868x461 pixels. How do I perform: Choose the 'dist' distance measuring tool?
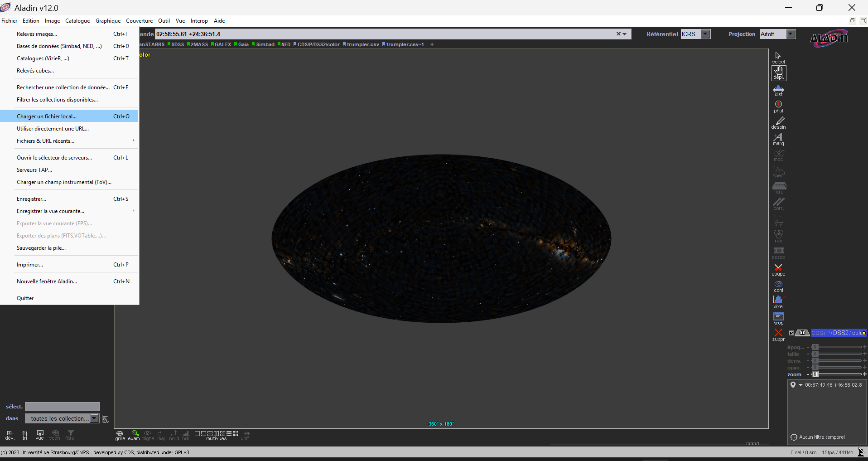pyautogui.click(x=778, y=90)
